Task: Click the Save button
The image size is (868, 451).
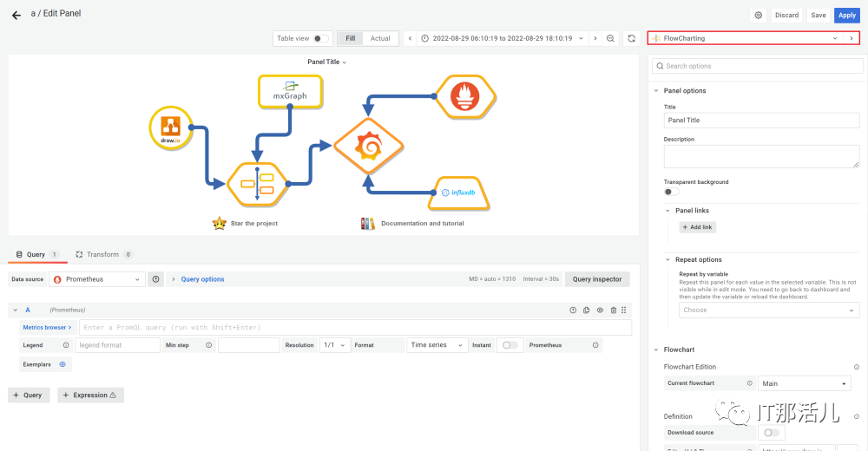Action: click(819, 15)
